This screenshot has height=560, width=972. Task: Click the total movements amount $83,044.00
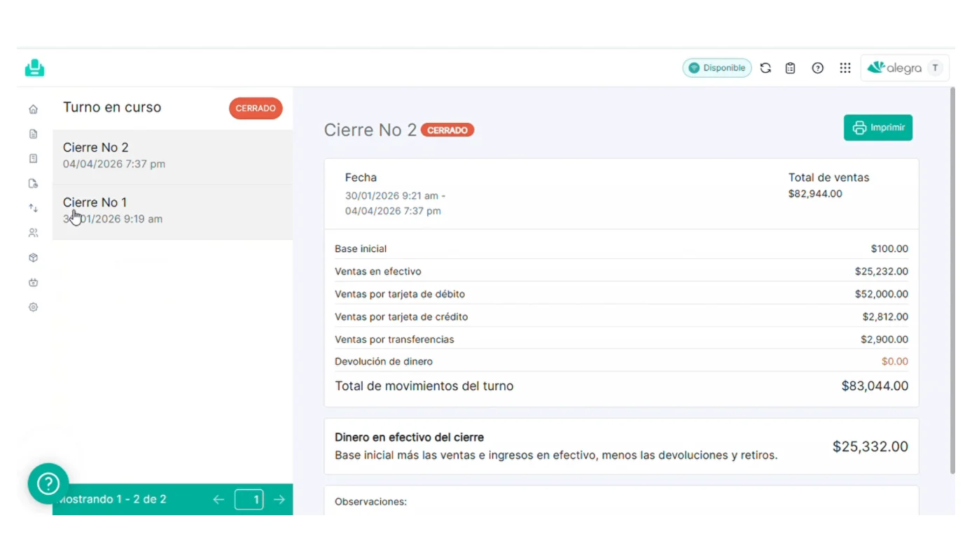(875, 386)
